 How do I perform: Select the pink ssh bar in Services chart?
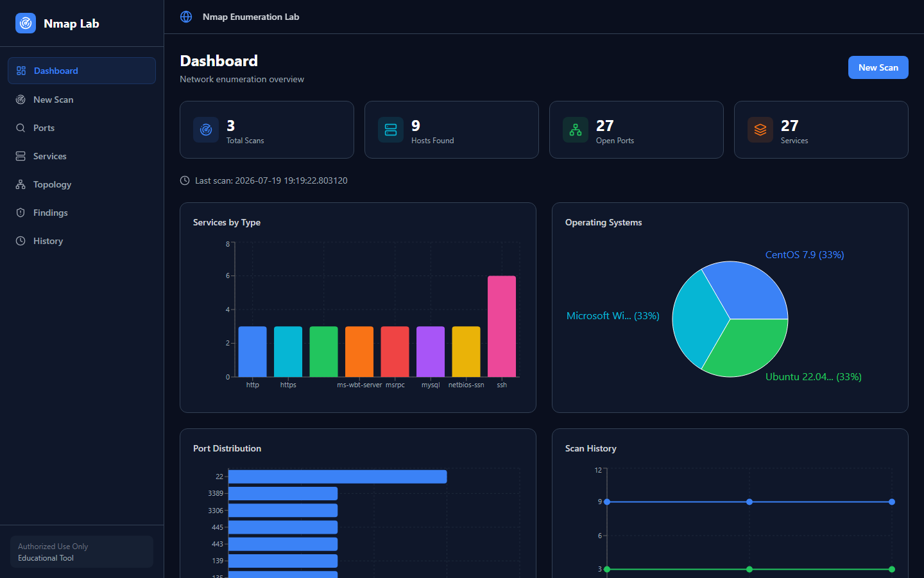pos(502,326)
